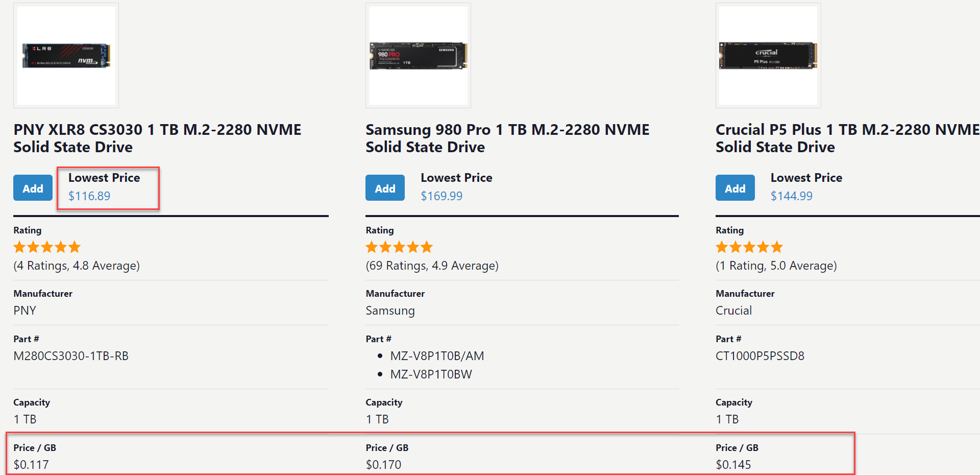The image size is (980, 475).
Task: Click 'Lowest Price' label above $169.99
Action: point(456,178)
